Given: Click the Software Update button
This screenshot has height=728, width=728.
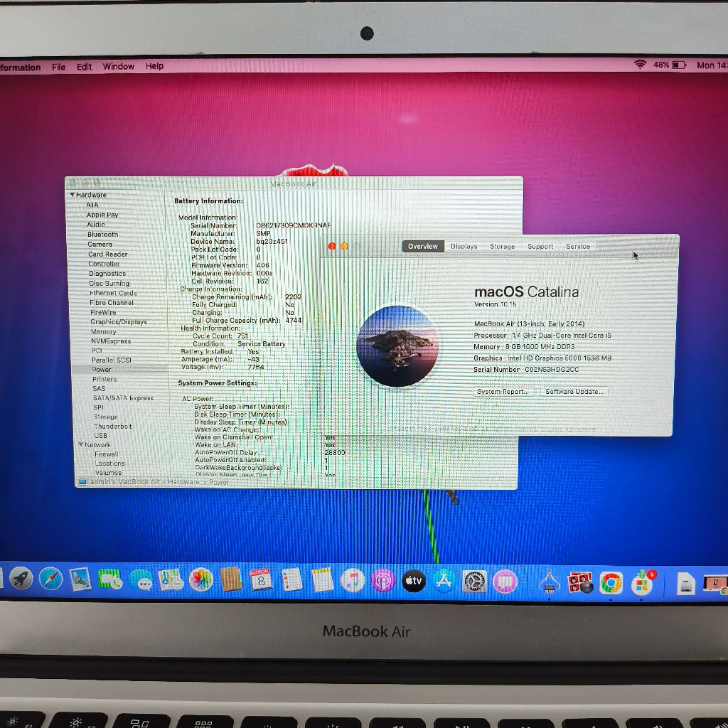Looking at the screenshot, I should [574, 392].
